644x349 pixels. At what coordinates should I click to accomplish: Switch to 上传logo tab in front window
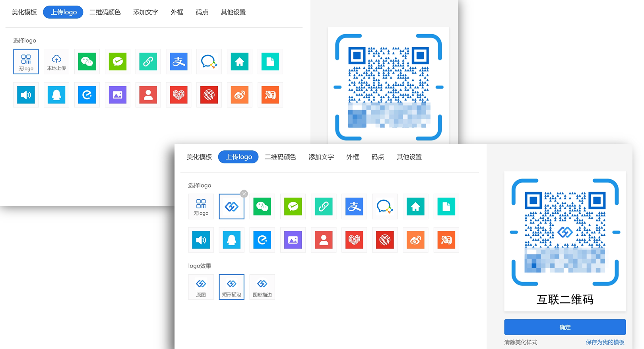[239, 157]
